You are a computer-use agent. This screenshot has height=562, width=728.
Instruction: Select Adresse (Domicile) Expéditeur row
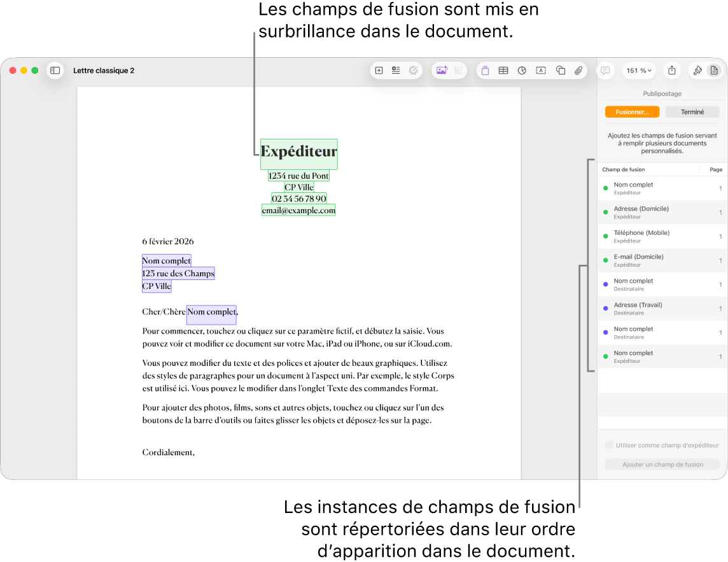coord(662,212)
